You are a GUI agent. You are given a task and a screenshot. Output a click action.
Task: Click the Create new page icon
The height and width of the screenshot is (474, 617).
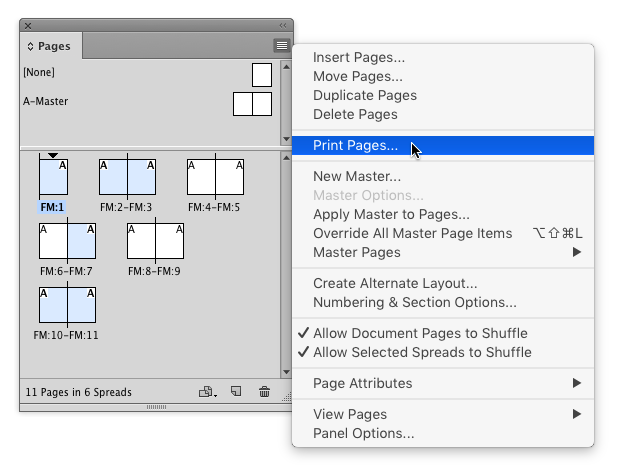(236, 391)
